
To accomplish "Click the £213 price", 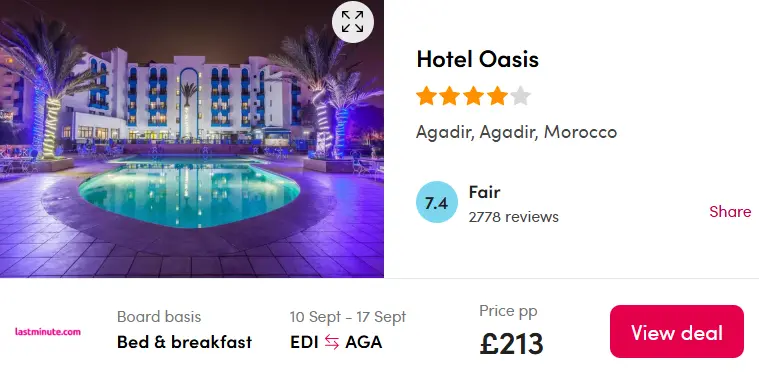I will (512, 343).
